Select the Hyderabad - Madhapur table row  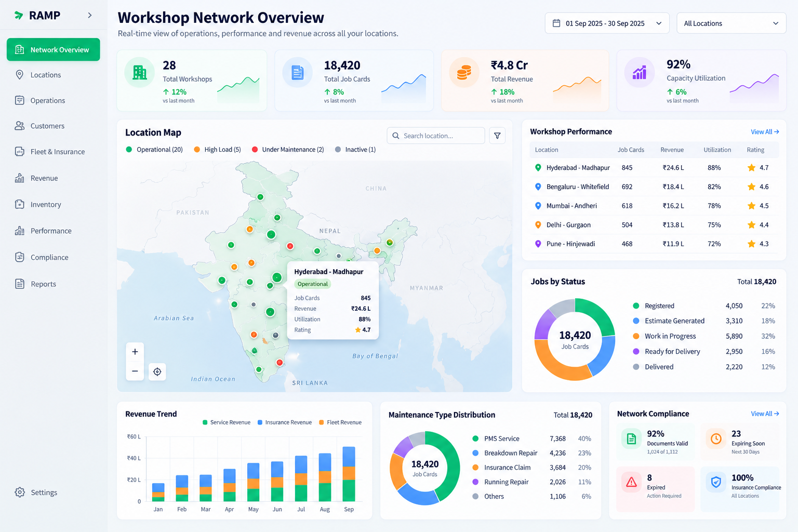tap(654, 168)
